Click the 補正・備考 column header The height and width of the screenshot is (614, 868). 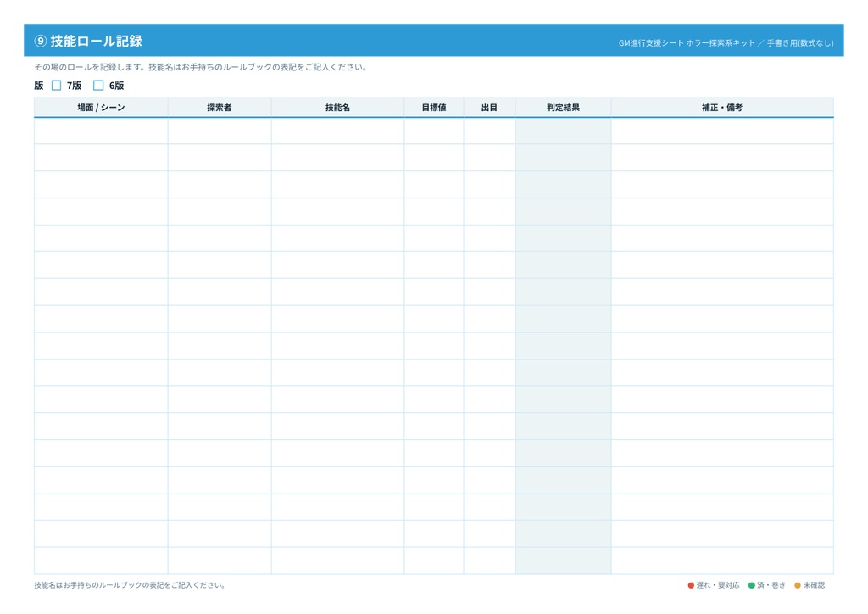coord(722,108)
